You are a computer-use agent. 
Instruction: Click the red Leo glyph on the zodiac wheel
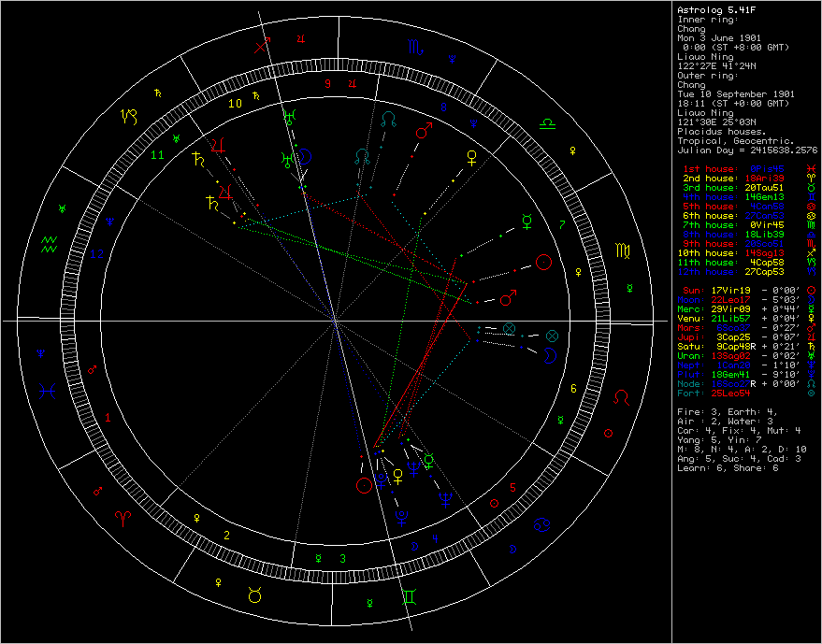pos(621,398)
